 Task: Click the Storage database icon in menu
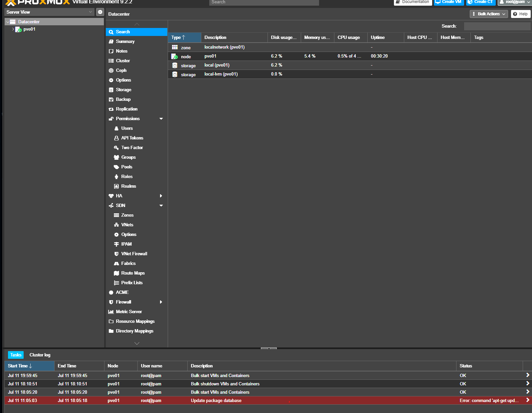coord(111,90)
